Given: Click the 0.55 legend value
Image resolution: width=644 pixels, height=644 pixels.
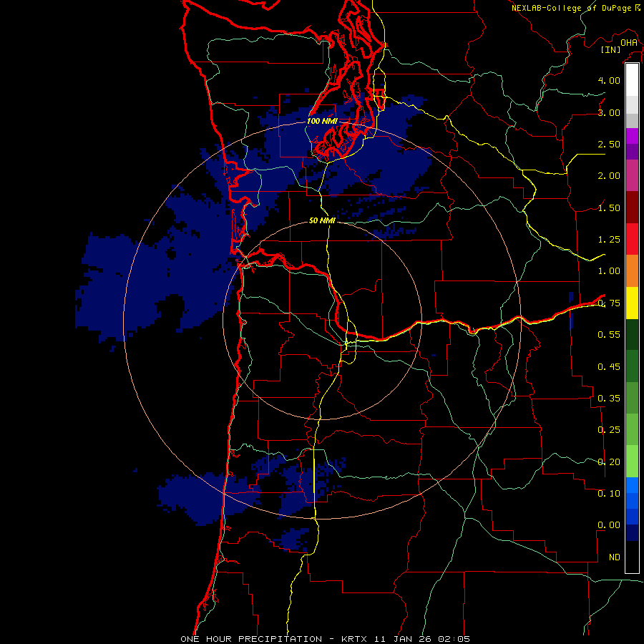Looking at the screenshot, I should coord(609,335).
